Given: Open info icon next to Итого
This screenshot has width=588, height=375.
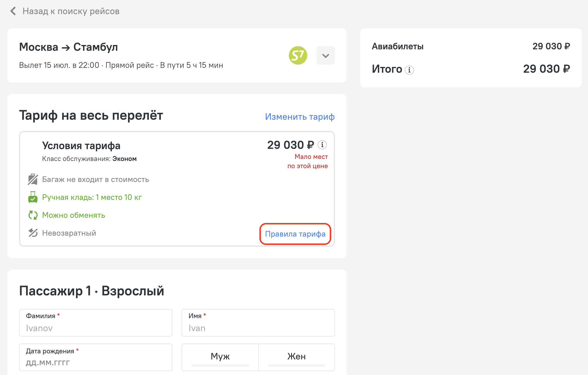Looking at the screenshot, I should click(409, 70).
